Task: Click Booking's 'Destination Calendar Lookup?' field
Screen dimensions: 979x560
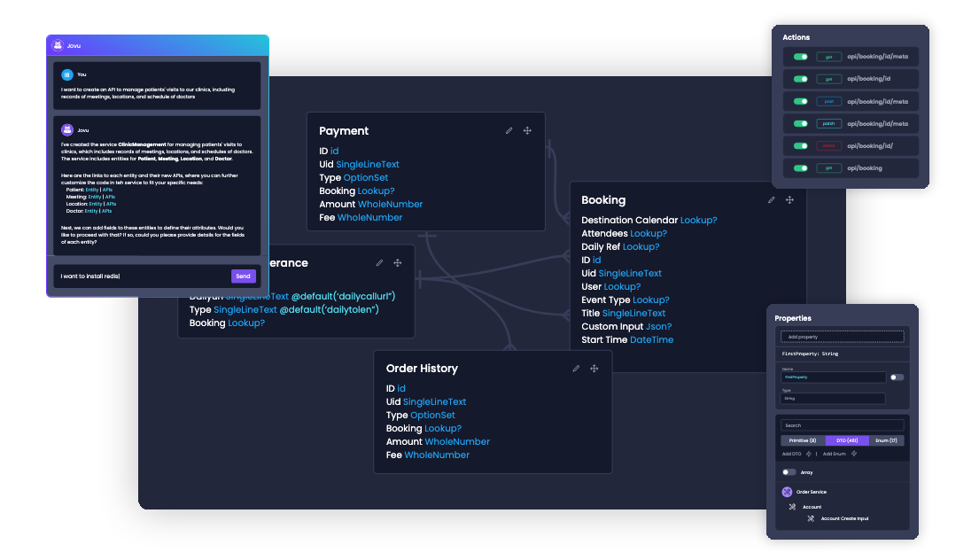Action: pyautogui.click(x=649, y=221)
